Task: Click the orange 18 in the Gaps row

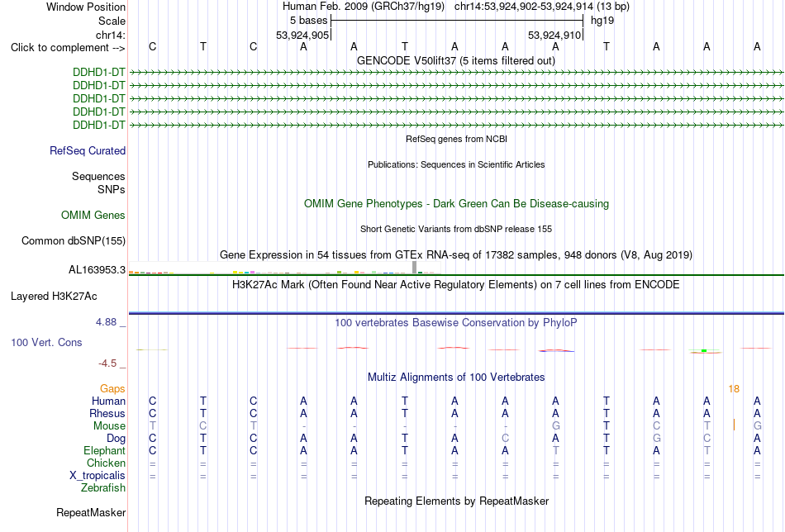Action: click(x=734, y=389)
